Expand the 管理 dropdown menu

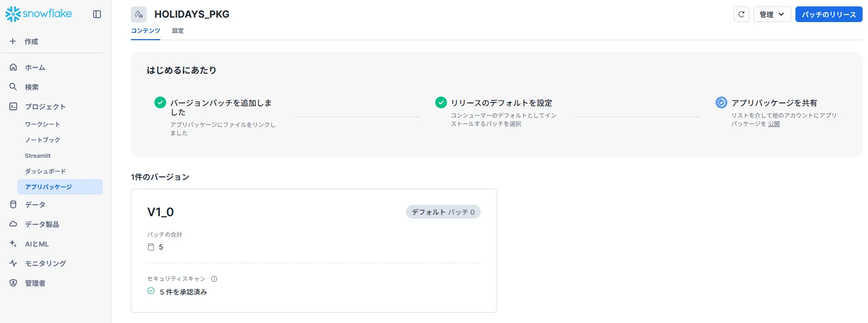tap(772, 14)
